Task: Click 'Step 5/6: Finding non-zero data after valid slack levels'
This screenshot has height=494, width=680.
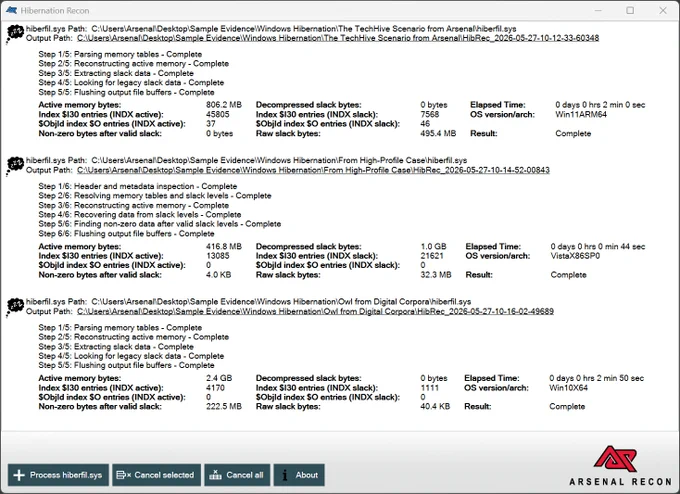Action: (x=138, y=224)
